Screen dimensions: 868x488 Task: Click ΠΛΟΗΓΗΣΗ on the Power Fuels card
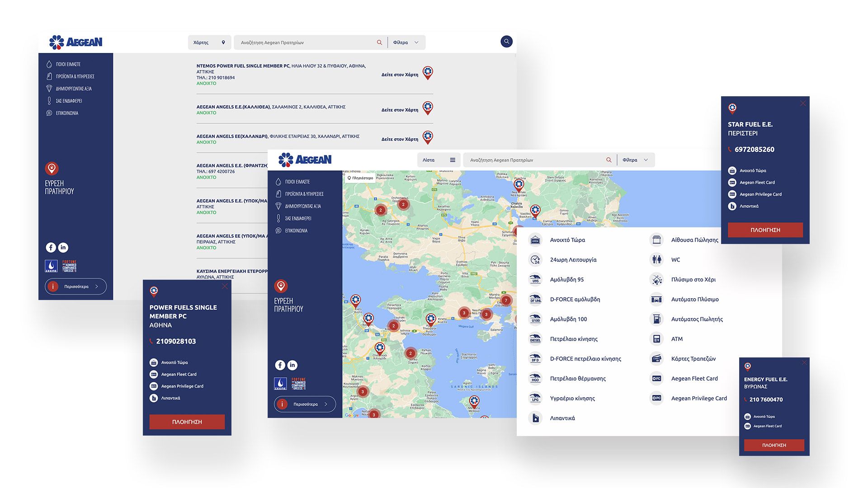point(187,422)
